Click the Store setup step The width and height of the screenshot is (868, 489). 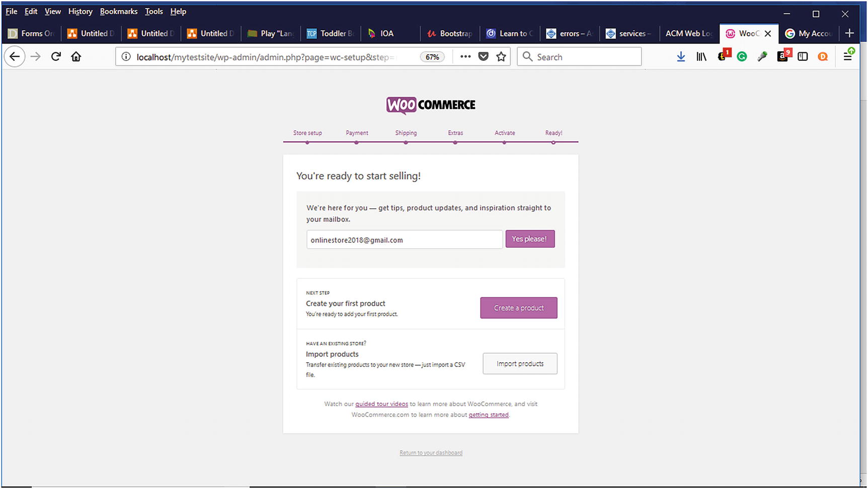click(x=307, y=133)
